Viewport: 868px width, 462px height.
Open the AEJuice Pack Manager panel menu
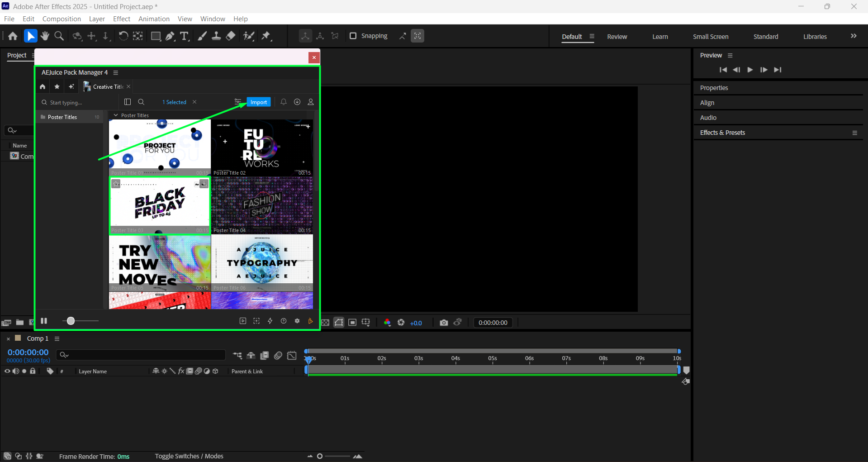point(116,73)
